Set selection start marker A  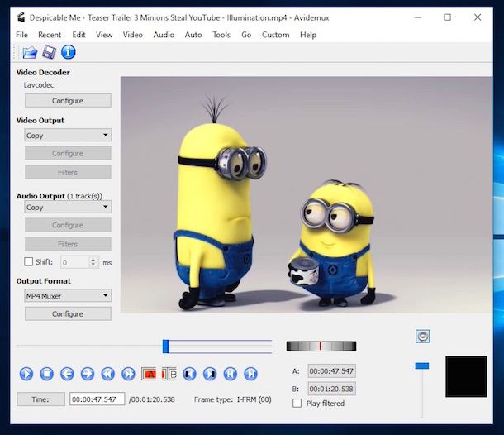click(149, 374)
